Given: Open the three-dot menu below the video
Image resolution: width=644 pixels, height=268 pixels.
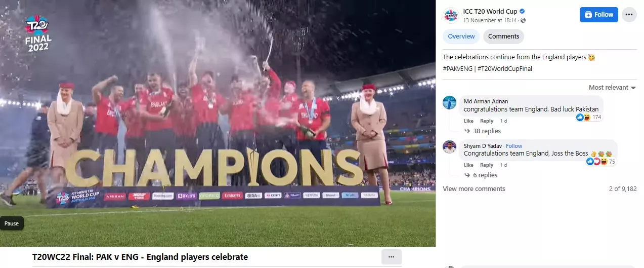Looking at the screenshot, I should tap(391, 257).
